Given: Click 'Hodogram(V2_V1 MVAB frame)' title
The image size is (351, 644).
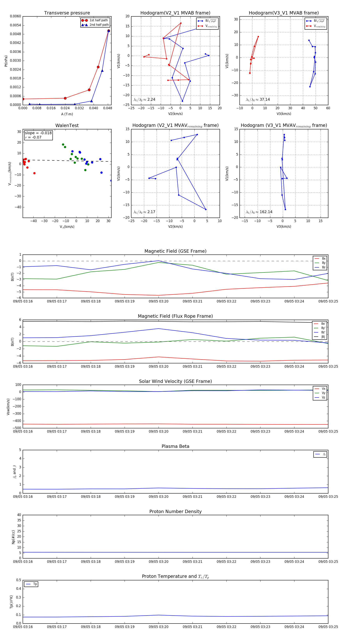Looking at the screenshot, I should coord(175,13).
